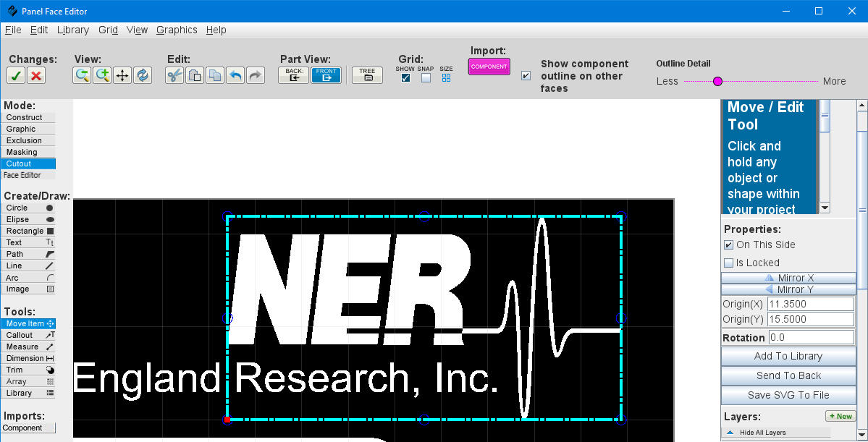Select the Line draw tool
The image size is (868, 442).
(x=28, y=266)
